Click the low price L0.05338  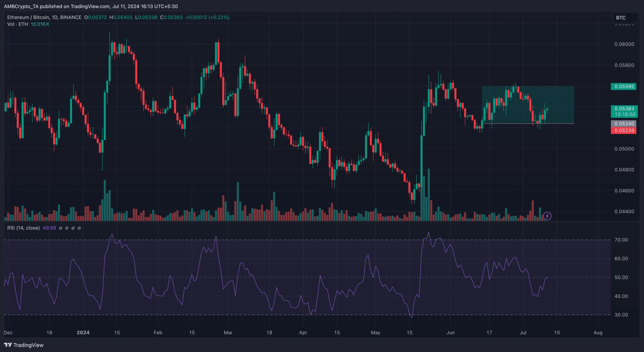[146, 17]
